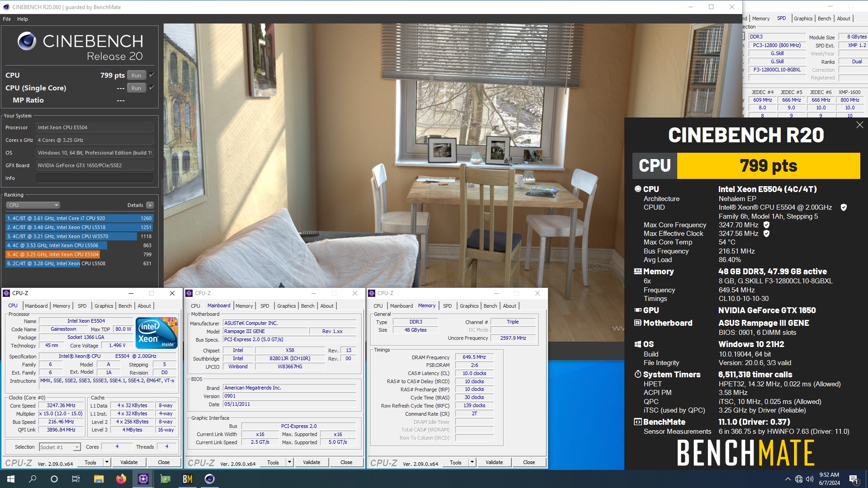
Task: Click the BenchMate version section icon
Action: pyautogui.click(x=637, y=422)
